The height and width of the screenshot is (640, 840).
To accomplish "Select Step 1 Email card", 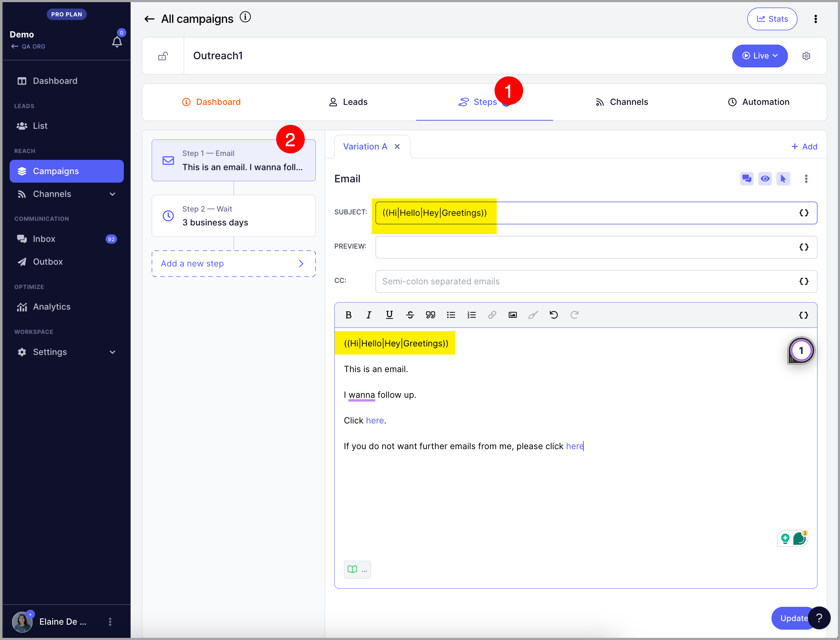I will click(x=233, y=161).
